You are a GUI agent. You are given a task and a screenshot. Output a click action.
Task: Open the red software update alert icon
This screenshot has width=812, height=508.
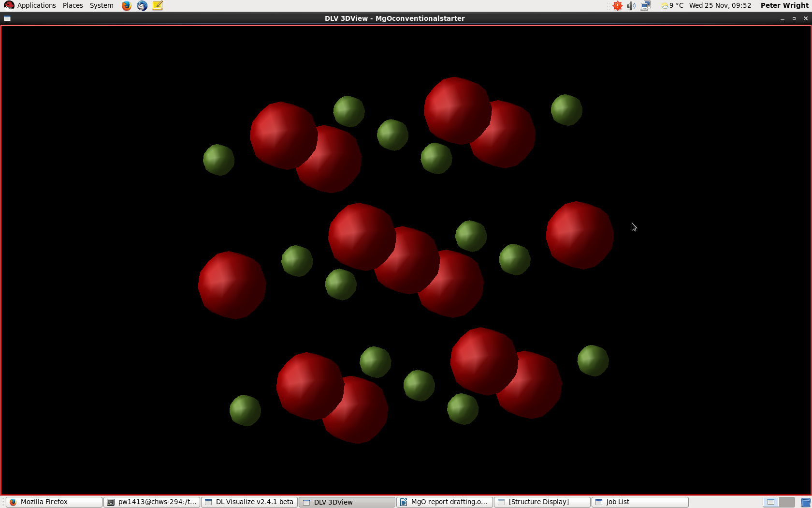(617, 6)
